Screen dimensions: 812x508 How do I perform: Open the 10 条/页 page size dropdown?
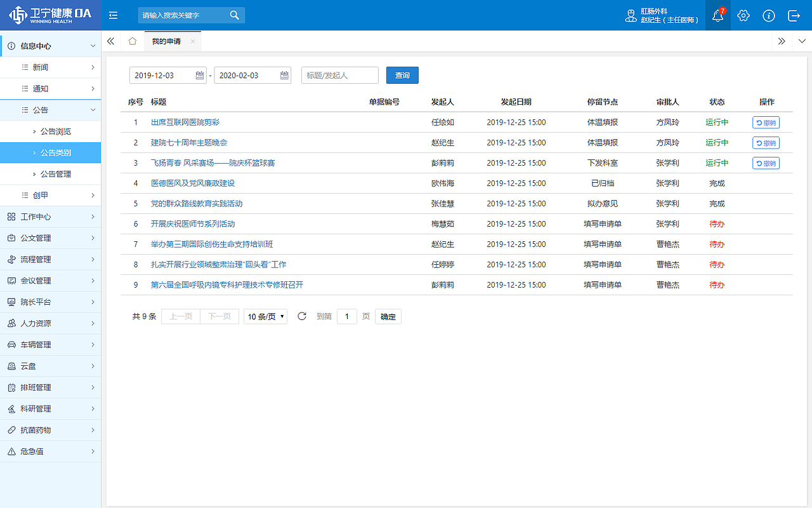(x=265, y=316)
